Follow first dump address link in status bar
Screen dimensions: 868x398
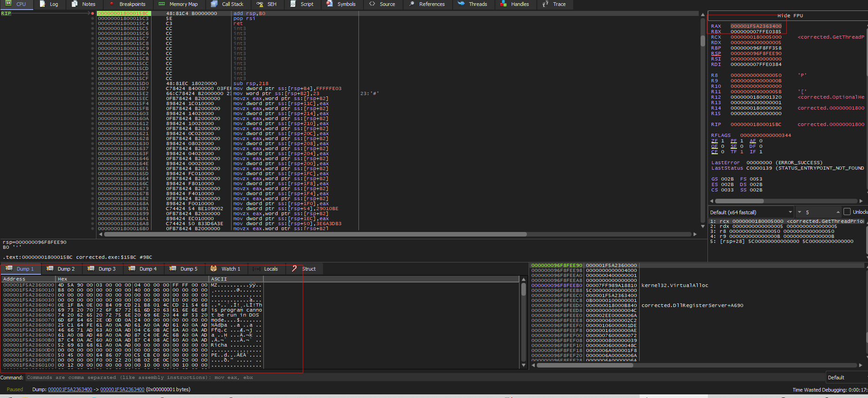pyautogui.click(x=70, y=390)
